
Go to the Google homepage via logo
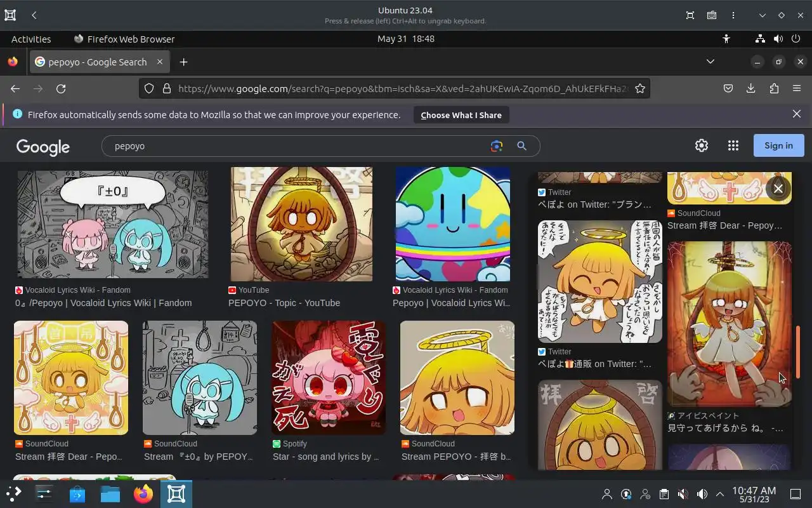(43, 147)
